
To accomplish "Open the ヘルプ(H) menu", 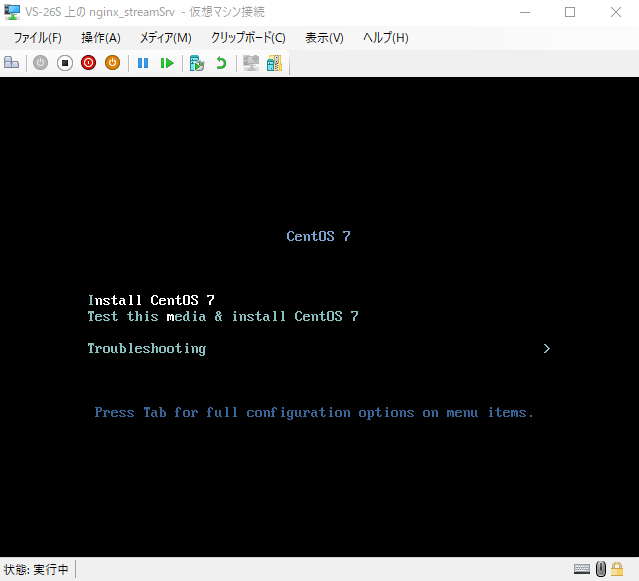I will click(x=385, y=38).
